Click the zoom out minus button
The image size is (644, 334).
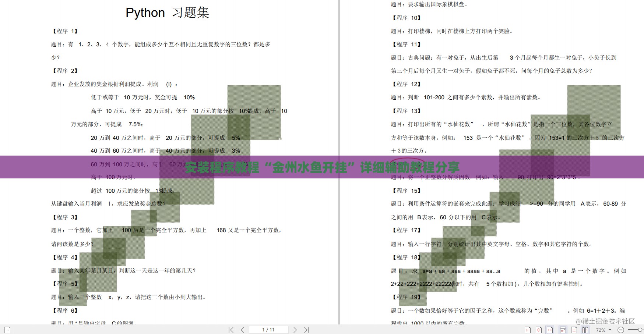coord(621,330)
